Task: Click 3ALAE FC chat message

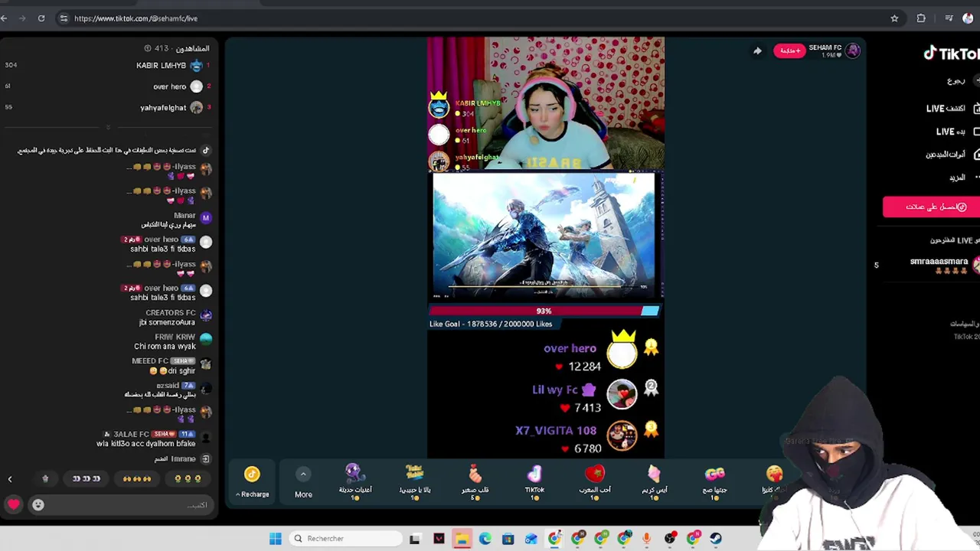Action: [154, 439]
